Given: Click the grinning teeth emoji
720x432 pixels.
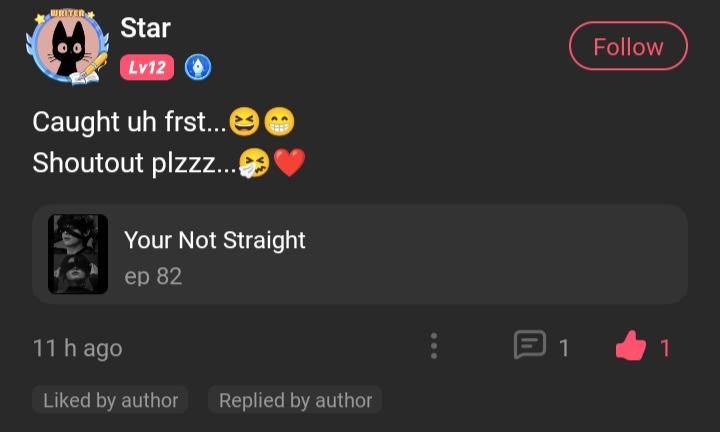Looking at the screenshot, I should (279, 122).
